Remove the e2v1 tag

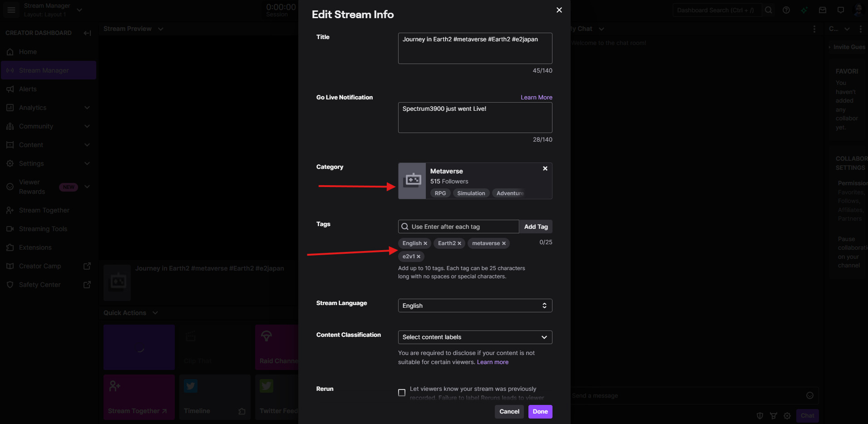pyautogui.click(x=419, y=257)
